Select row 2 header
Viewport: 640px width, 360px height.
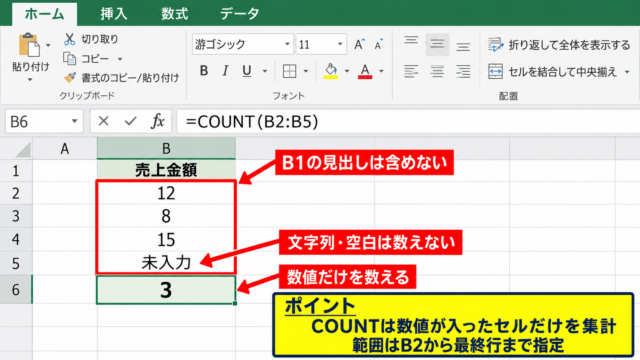[x=16, y=193]
